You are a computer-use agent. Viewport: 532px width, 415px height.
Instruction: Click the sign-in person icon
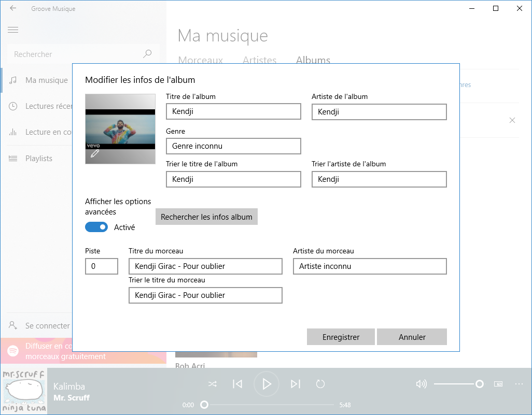pos(13,325)
